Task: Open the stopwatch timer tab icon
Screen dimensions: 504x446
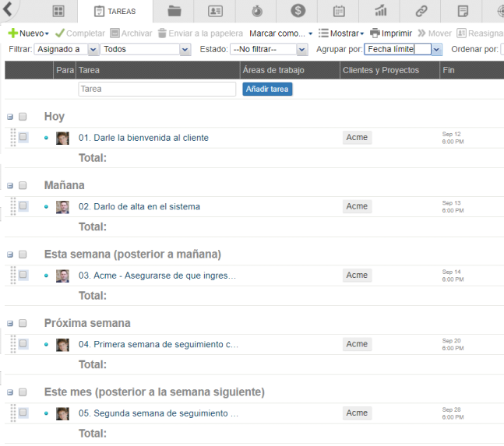Action: tap(257, 11)
